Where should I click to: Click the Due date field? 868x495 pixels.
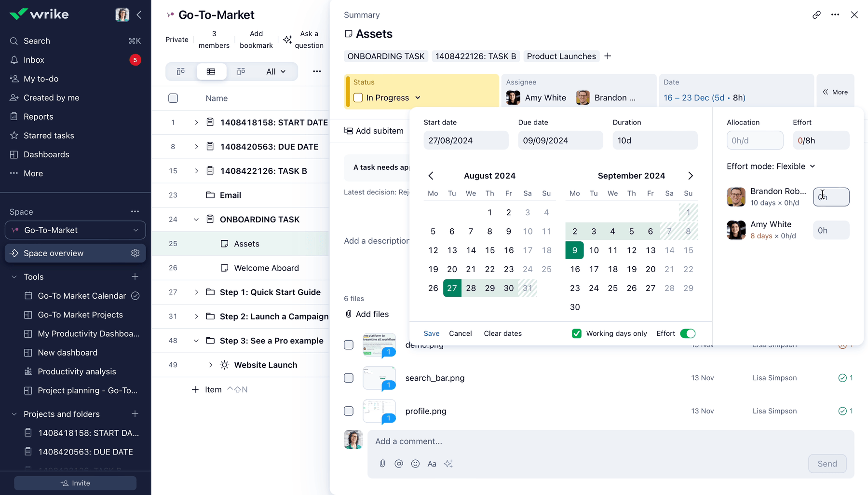point(560,140)
